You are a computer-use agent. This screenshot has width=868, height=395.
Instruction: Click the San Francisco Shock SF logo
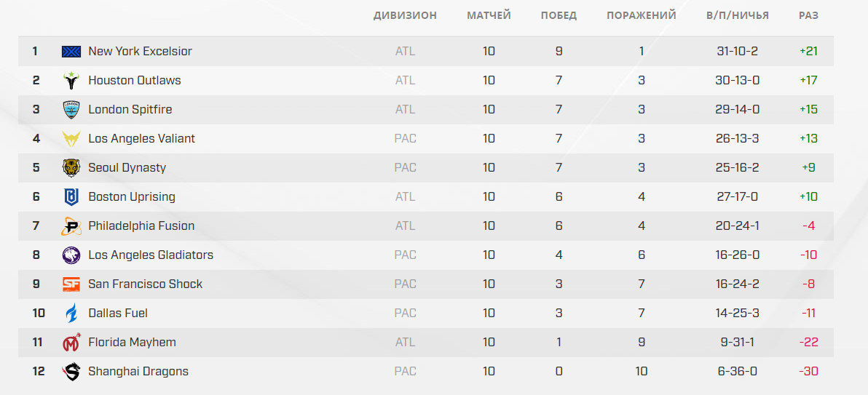tap(71, 284)
